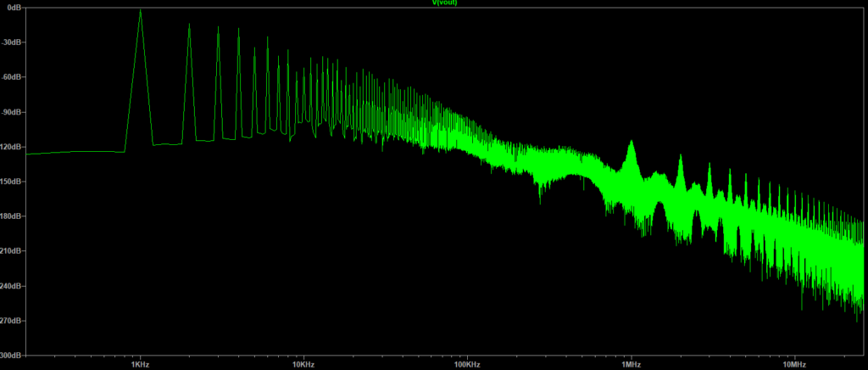
Task: Select the -150dB axis label
Action: point(10,181)
